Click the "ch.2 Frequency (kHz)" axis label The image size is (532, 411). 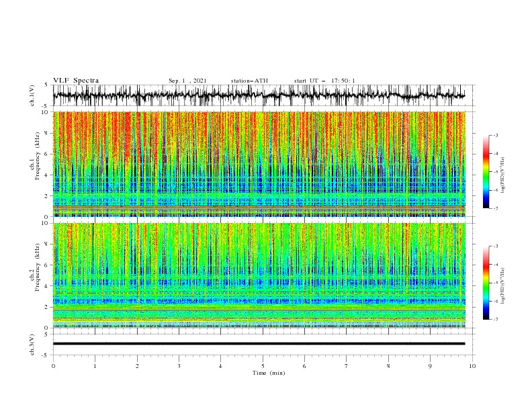36,267
